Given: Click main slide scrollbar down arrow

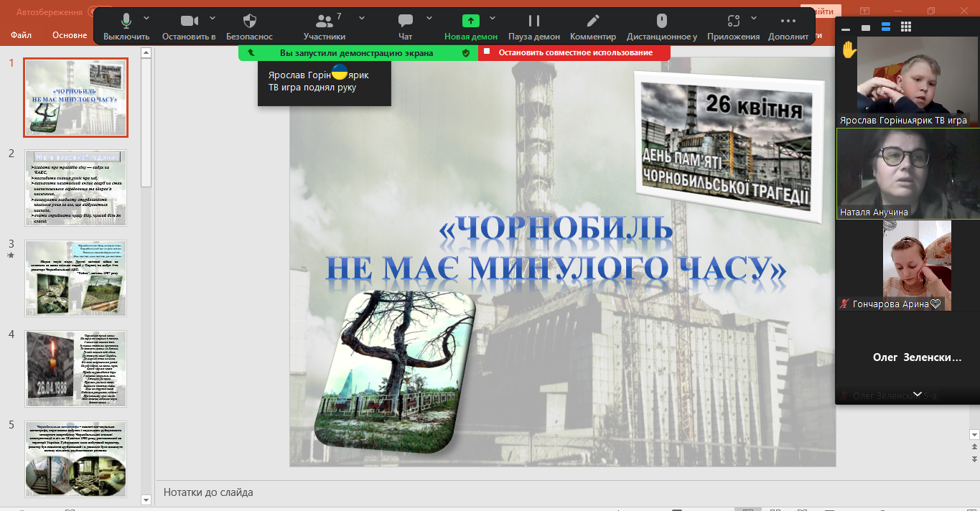Looking at the screenshot, I should [974, 434].
